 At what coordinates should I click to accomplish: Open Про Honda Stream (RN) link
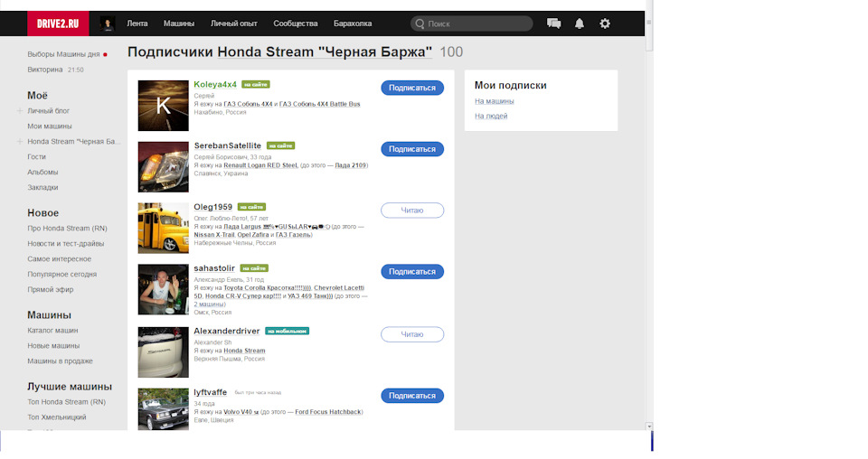click(68, 229)
